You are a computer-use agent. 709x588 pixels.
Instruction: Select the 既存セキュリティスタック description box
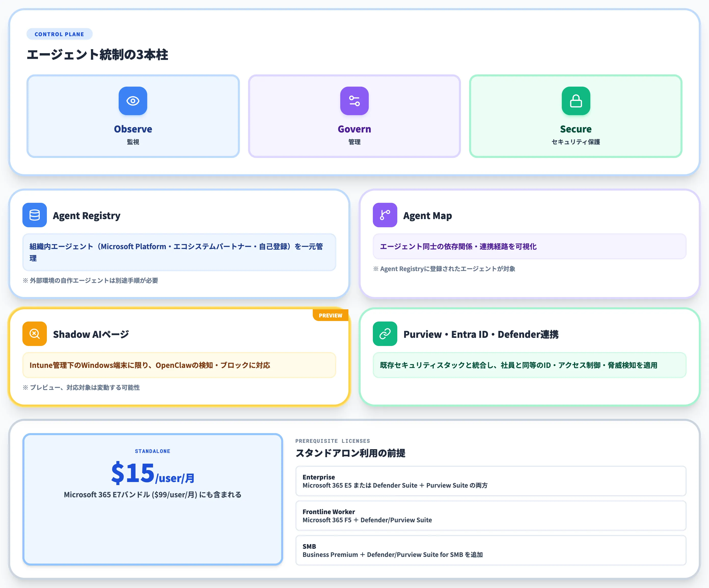[x=529, y=365]
